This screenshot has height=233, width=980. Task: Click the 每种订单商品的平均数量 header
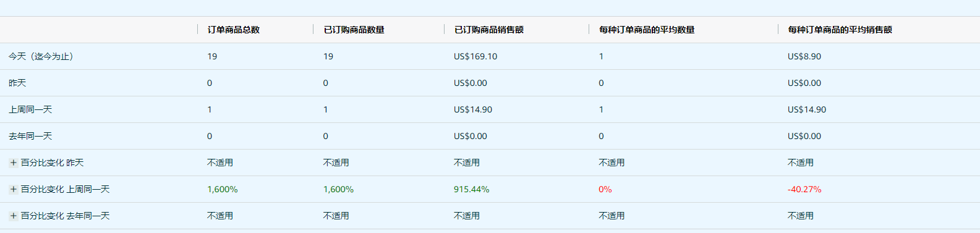point(647,30)
